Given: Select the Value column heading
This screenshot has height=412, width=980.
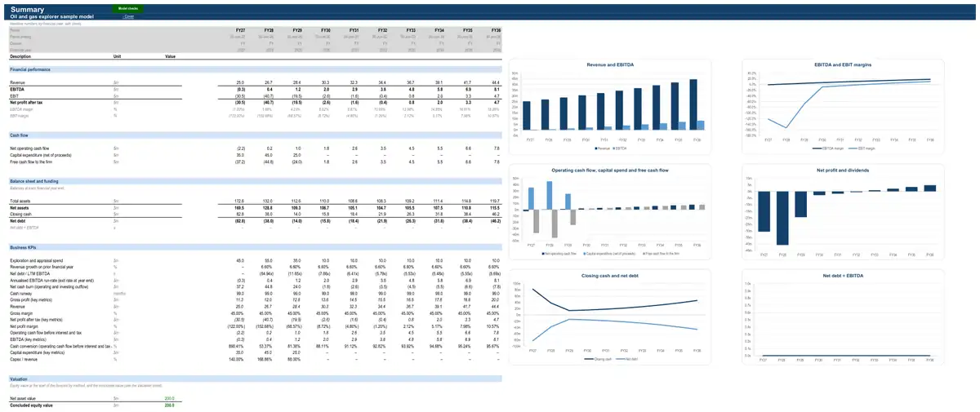Looking at the screenshot, I should point(170,56).
